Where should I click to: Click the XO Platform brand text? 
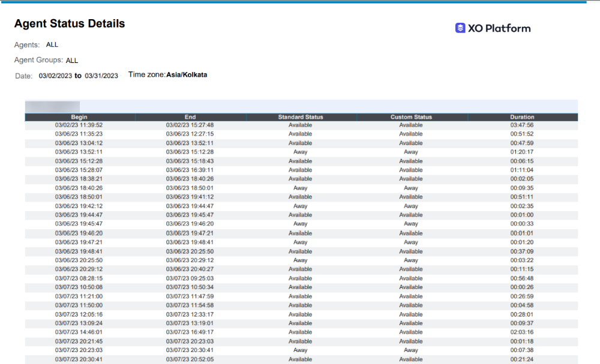click(499, 28)
